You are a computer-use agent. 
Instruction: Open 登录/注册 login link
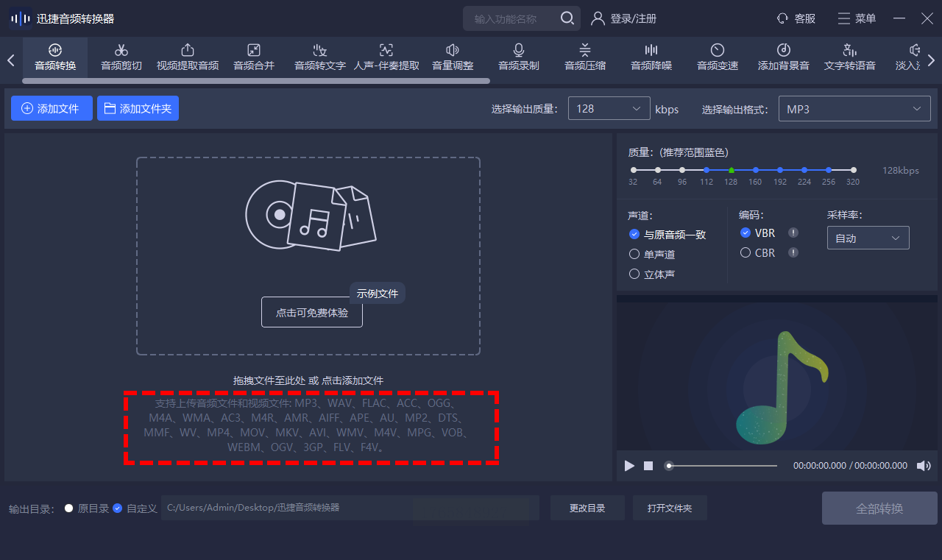[624, 18]
